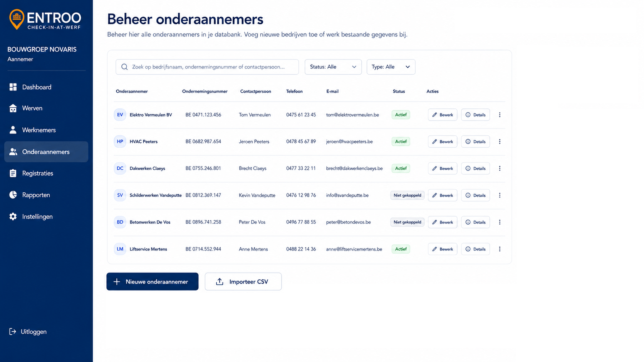Click the BOUWGROEP NOVARIS account name
This screenshot has width=644, height=362.
tap(42, 49)
